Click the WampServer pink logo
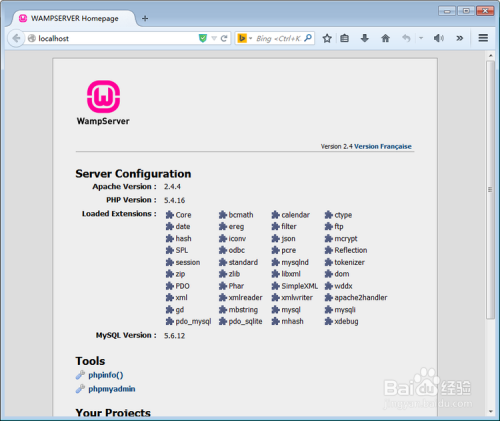This screenshot has width=500, height=421. (103, 96)
